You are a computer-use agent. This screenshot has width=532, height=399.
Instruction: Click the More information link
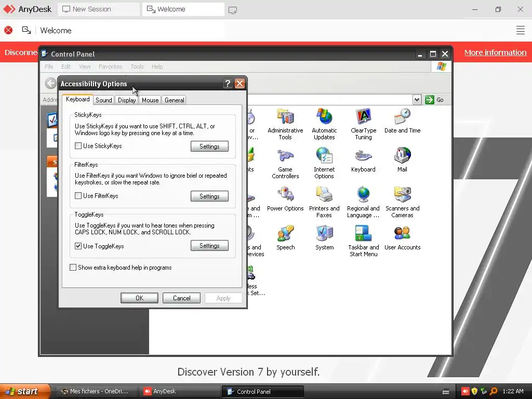pos(495,52)
